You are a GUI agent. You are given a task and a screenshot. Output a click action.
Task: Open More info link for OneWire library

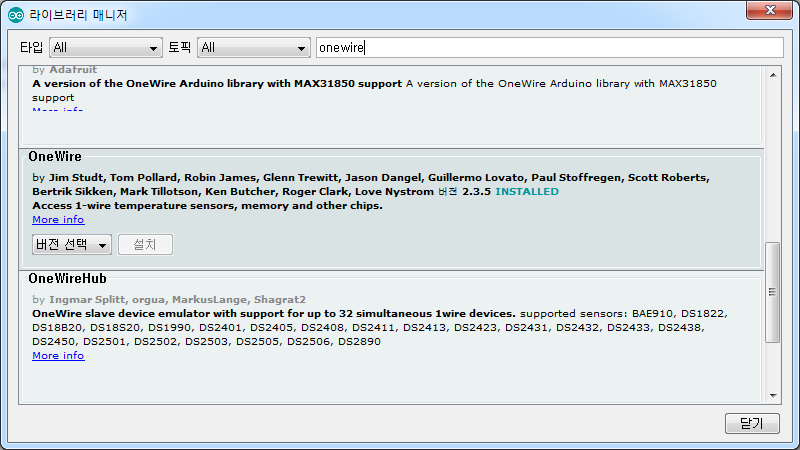[x=58, y=219]
